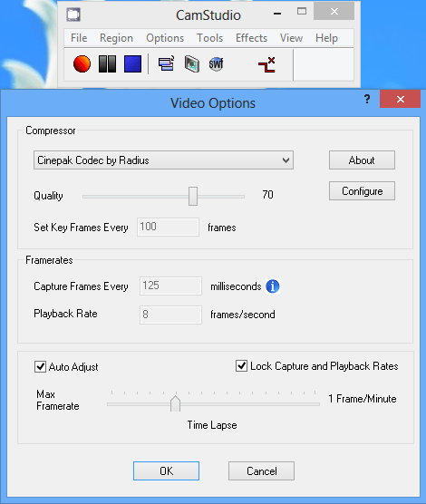426x504 pixels.
Task: Click the red autopan toggle icon
Action: click(266, 64)
